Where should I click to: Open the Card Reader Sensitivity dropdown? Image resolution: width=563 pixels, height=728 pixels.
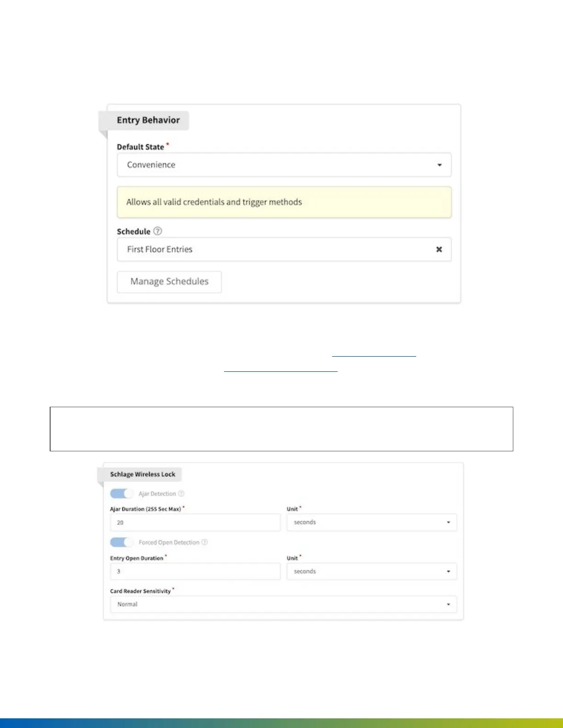pyautogui.click(x=283, y=604)
